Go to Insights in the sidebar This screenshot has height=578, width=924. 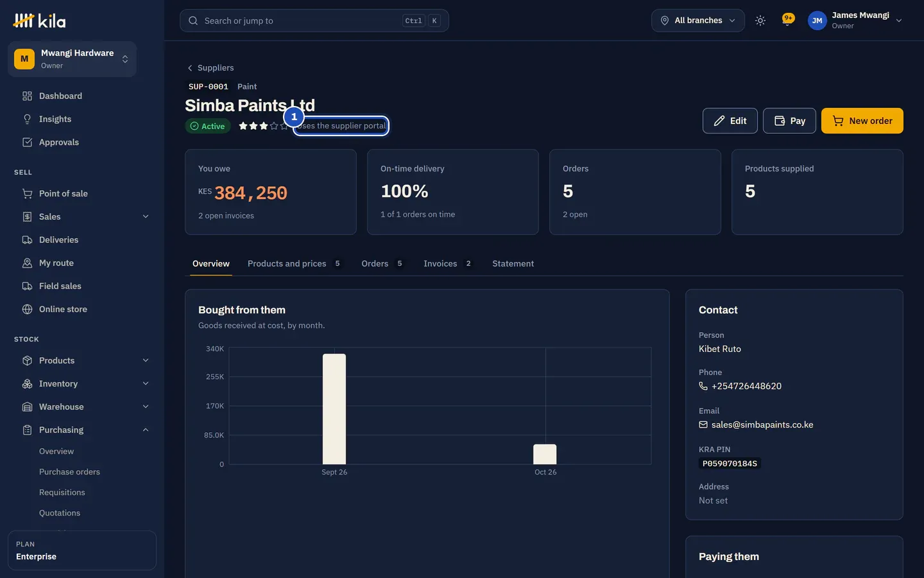(x=55, y=119)
